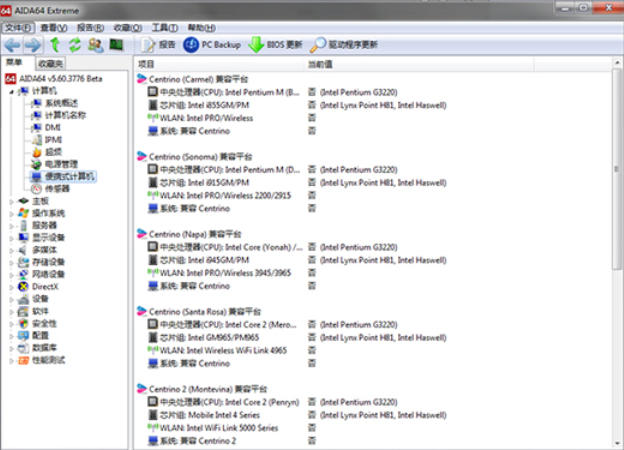Viewport: 624px width, 450px height.
Task: Switch to the 菜单 tab
Action: (x=15, y=62)
